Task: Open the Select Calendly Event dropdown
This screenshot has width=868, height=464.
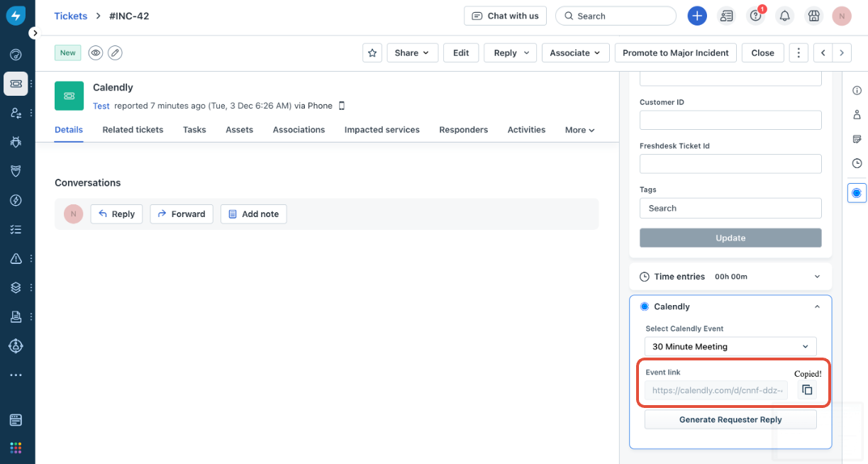Action: (730, 346)
